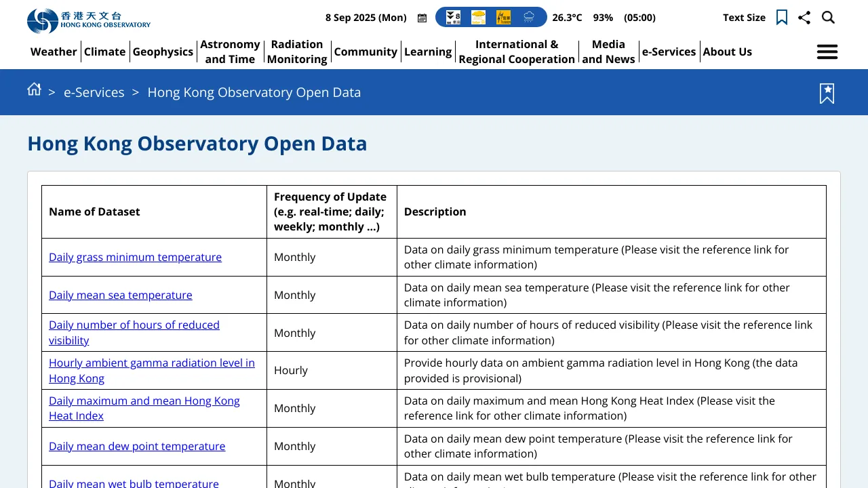Open Daily maximum and mean Heat Index dataset
The height and width of the screenshot is (488, 868).
144,408
